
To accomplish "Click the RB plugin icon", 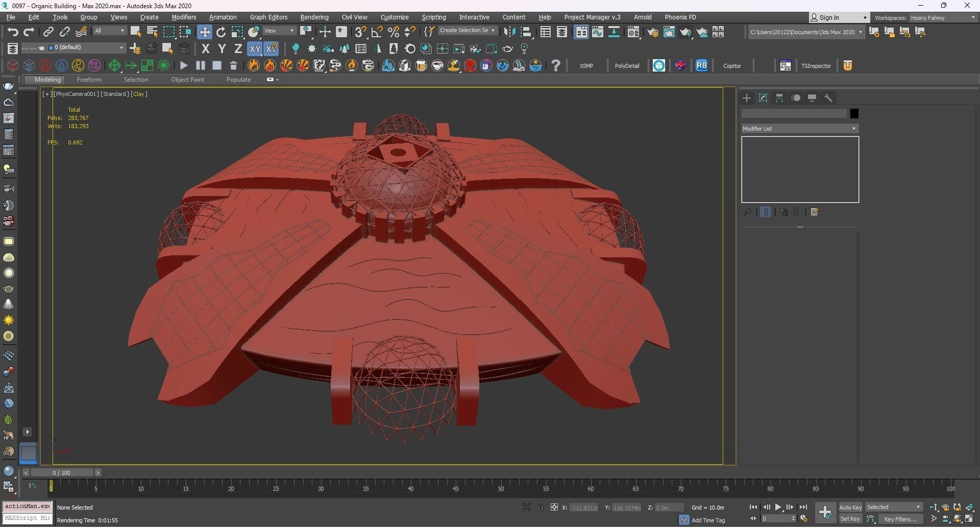I will (701, 66).
